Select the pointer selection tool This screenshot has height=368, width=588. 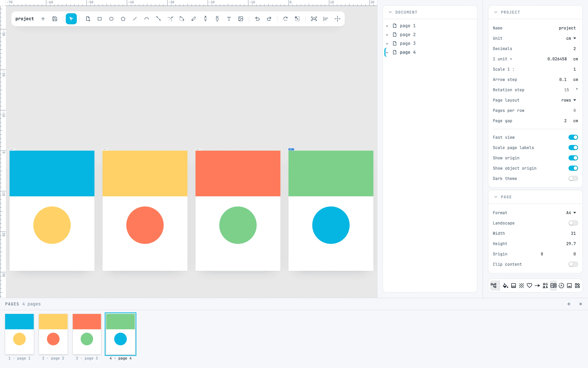[x=71, y=19]
